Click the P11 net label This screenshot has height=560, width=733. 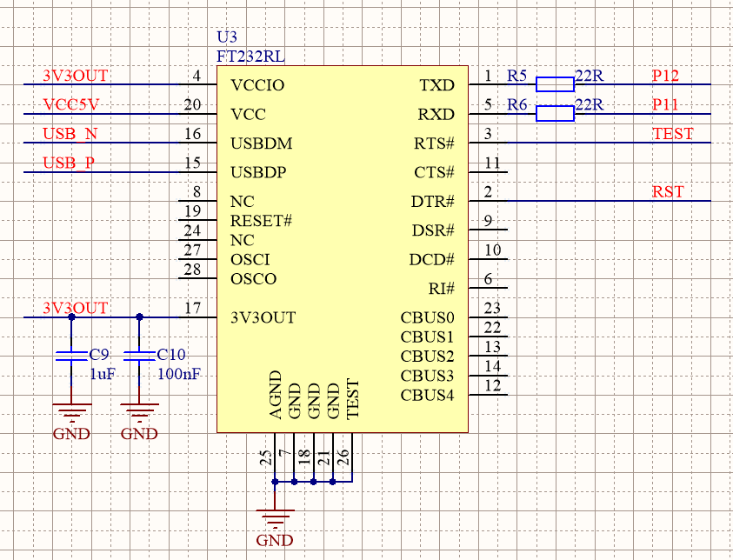point(665,104)
